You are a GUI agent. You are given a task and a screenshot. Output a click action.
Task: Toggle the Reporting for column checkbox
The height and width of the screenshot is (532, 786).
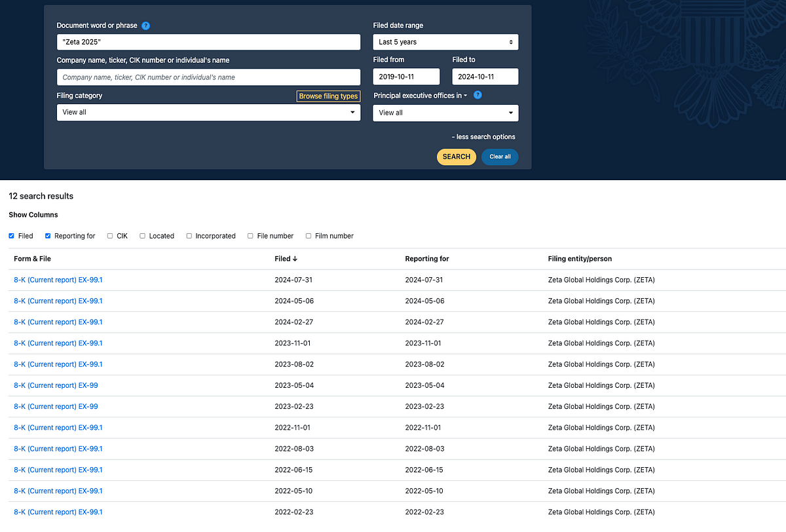[x=48, y=236]
